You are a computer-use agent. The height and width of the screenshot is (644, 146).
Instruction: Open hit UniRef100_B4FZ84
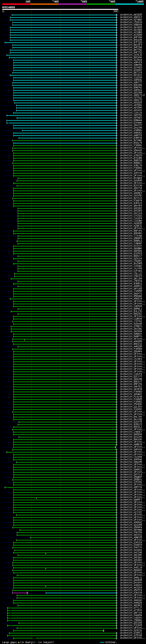pos(131,48)
